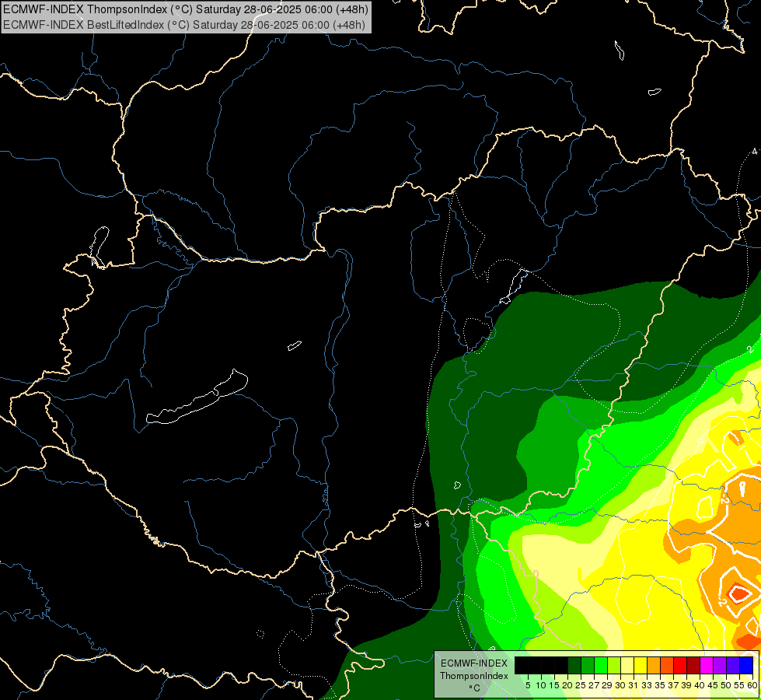Viewport: 761px width, 700px height.
Task: Click the 'ThompsonIndex' label in the legend
Action: (x=474, y=676)
